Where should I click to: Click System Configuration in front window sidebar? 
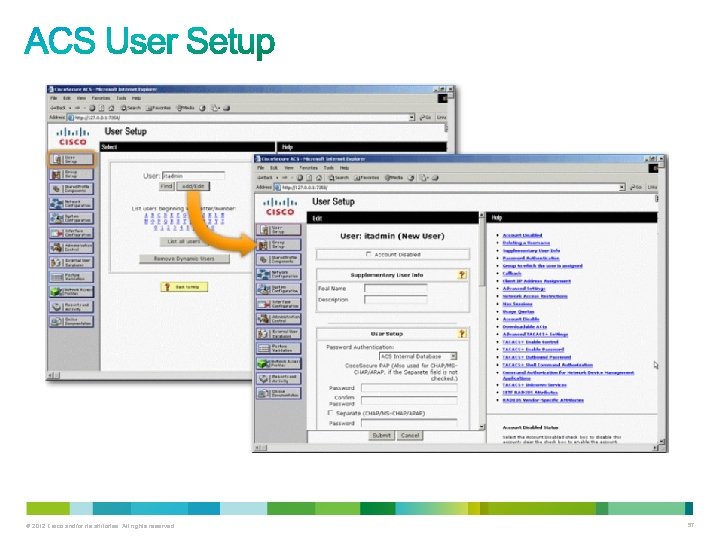[x=279, y=289]
